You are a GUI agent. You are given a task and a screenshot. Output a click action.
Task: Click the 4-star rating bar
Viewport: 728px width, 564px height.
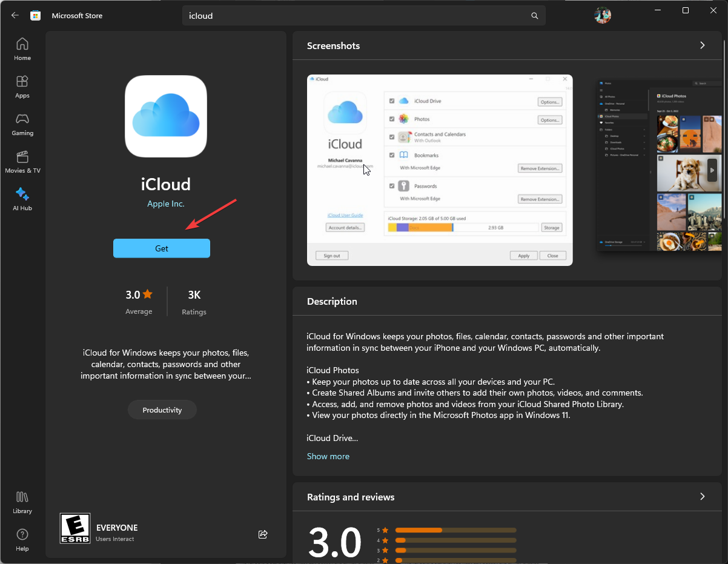click(x=455, y=540)
